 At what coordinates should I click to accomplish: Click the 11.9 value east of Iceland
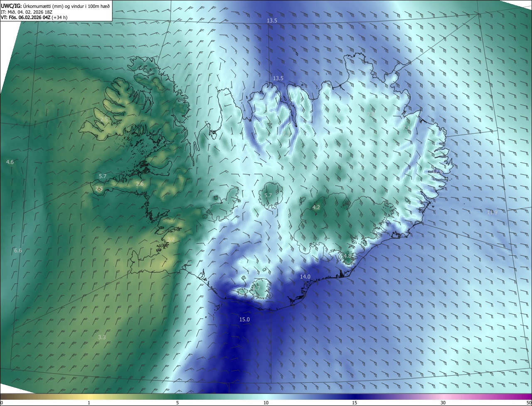[x=492, y=212]
